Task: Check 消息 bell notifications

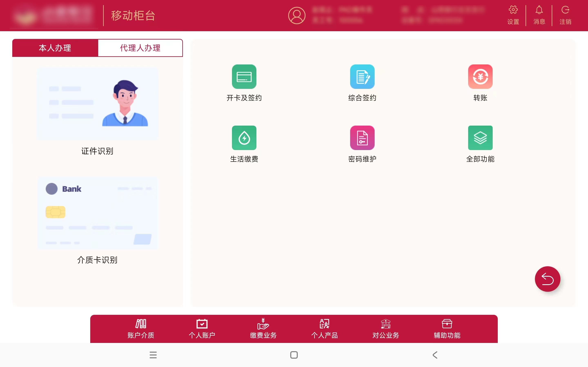Action: tap(539, 15)
